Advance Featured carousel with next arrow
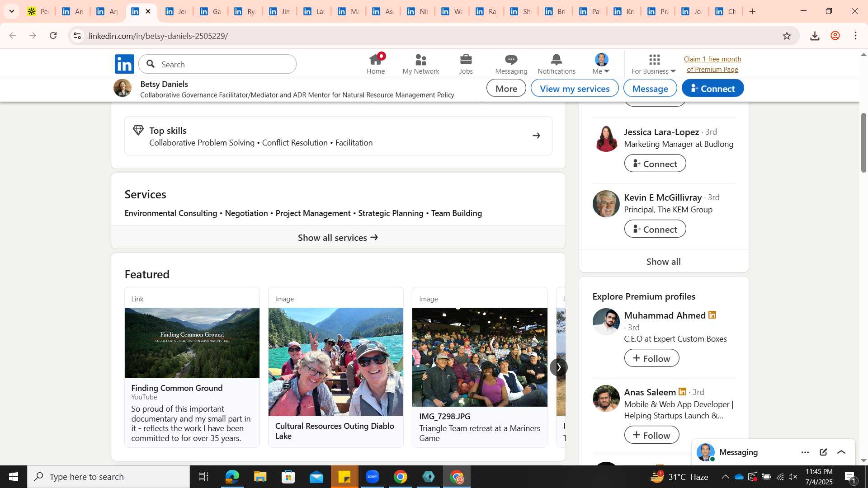 click(x=558, y=367)
